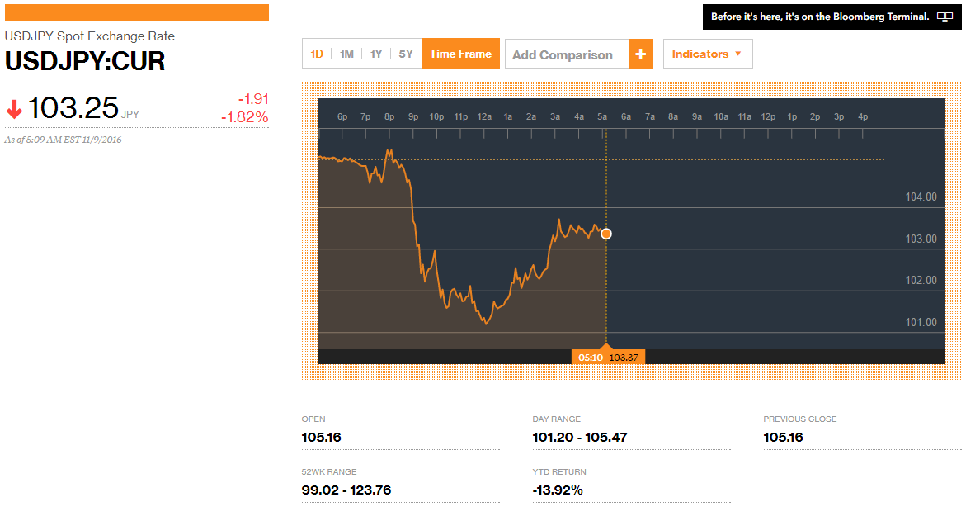Click the orange Bloomberg header bar
980x521 pixels.
[136, 12]
